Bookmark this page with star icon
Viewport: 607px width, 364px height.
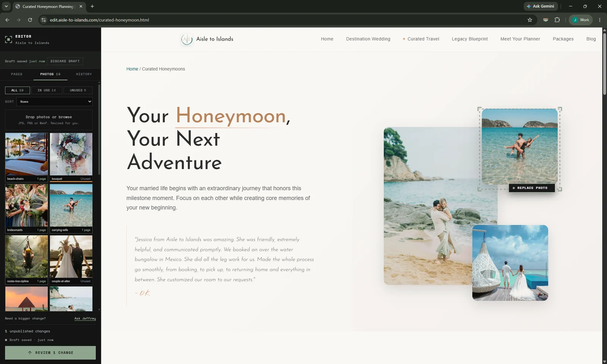click(530, 20)
